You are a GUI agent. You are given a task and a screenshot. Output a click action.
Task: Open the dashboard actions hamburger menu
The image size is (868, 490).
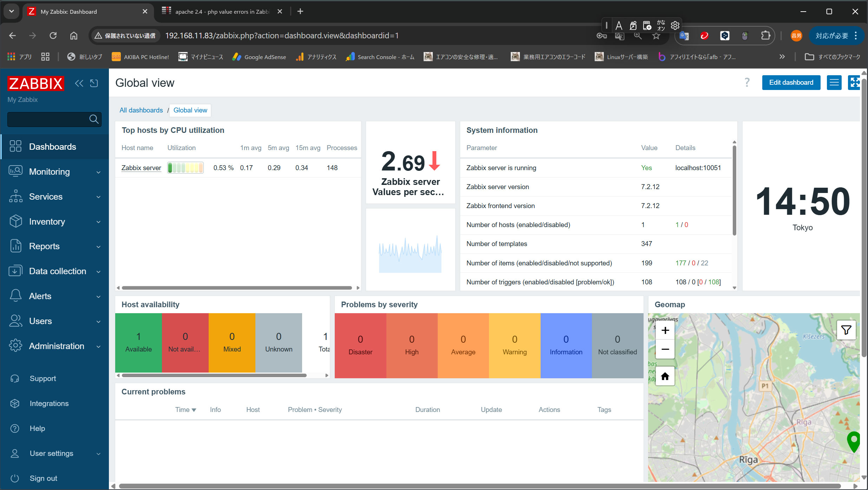tap(834, 83)
